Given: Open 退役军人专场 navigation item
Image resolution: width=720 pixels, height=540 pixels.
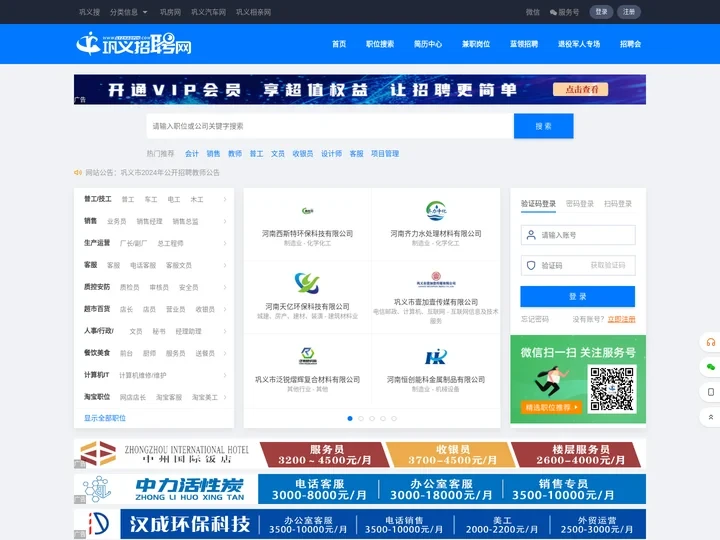Looking at the screenshot, I should tap(579, 44).
